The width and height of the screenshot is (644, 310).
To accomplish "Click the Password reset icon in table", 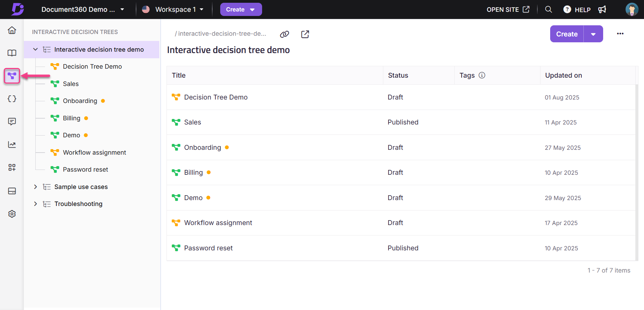I will (x=176, y=248).
